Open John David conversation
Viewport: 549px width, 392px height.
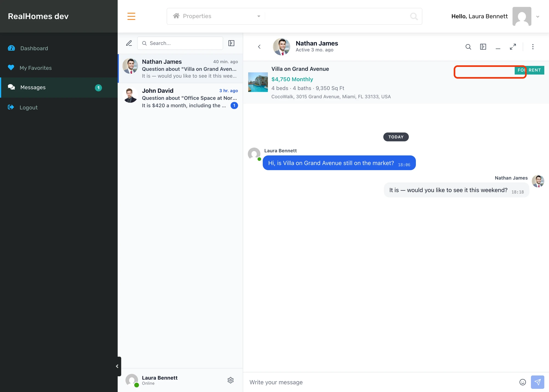point(180,98)
